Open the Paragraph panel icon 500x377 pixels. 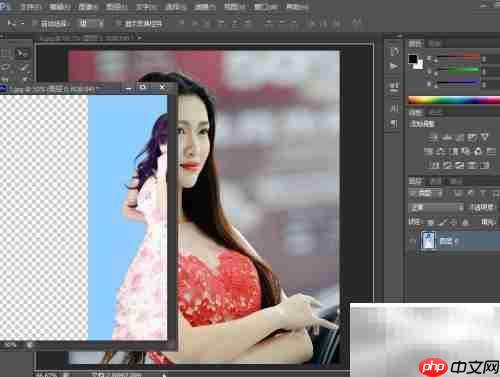click(x=394, y=124)
